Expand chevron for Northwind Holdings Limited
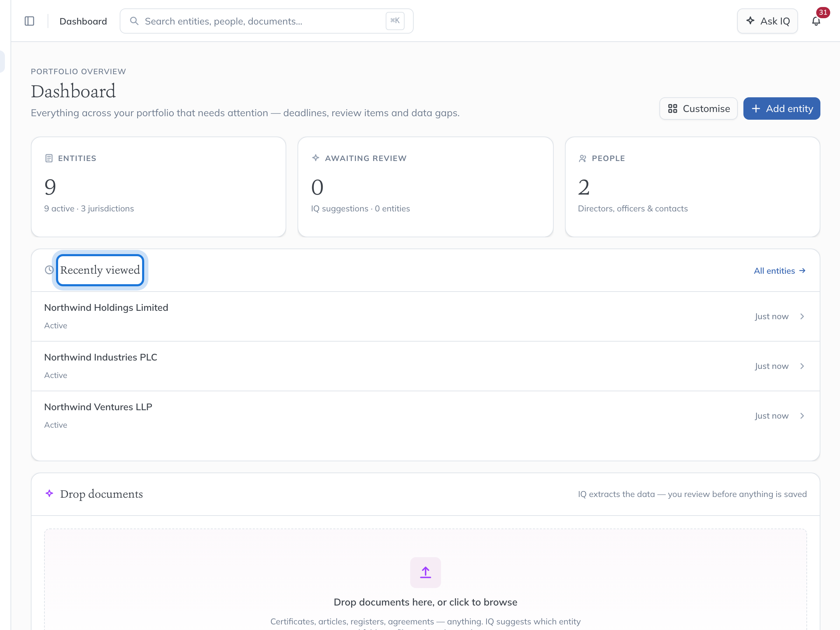The height and width of the screenshot is (630, 840). tap(802, 316)
